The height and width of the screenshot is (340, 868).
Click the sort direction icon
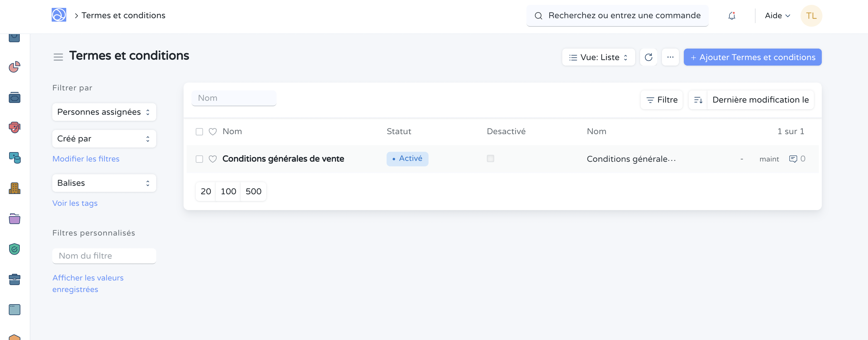pyautogui.click(x=697, y=100)
